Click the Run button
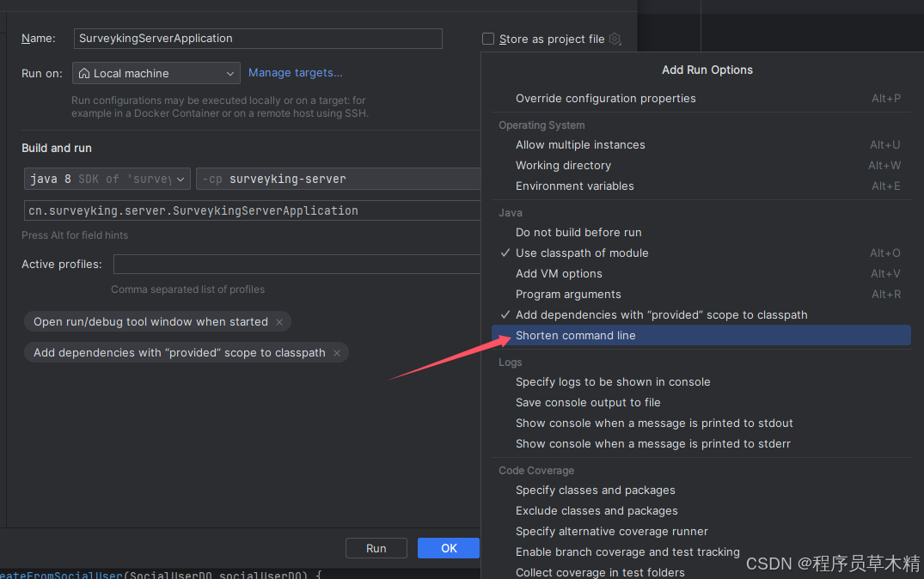The image size is (924, 579). (x=376, y=548)
